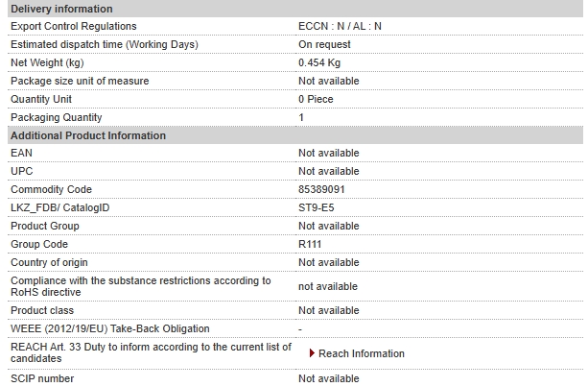Screen dimensions: 588x387
Task: Select lowercase not available RoHS value
Action: [x=328, y=286]
